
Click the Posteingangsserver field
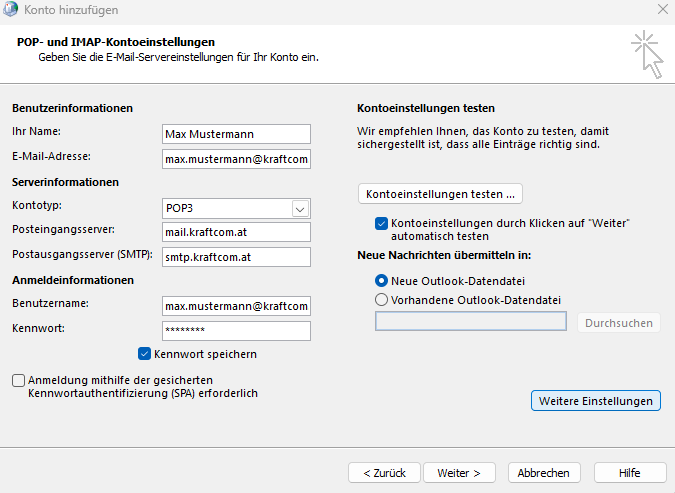click(236, 232)
